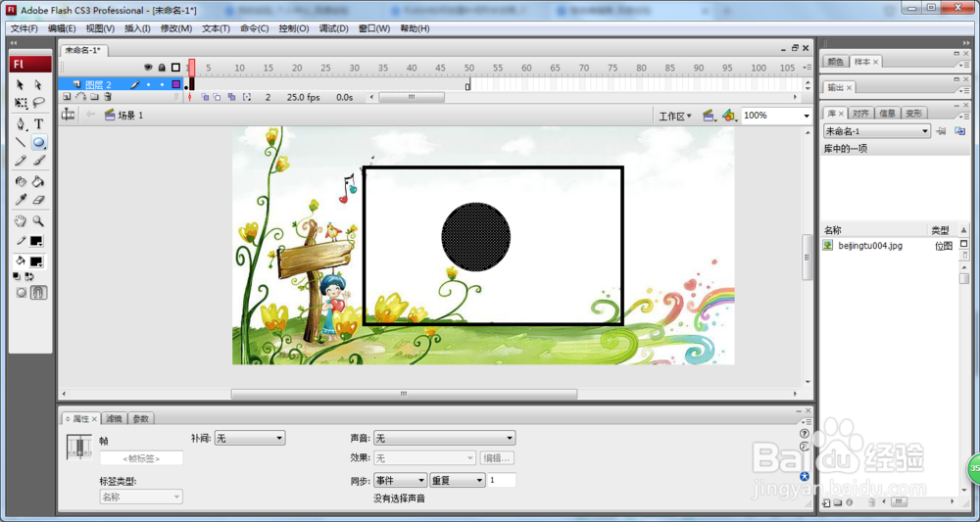Select the Eyedropper tool
The image size is (980, 522).
tap(21, 200)
